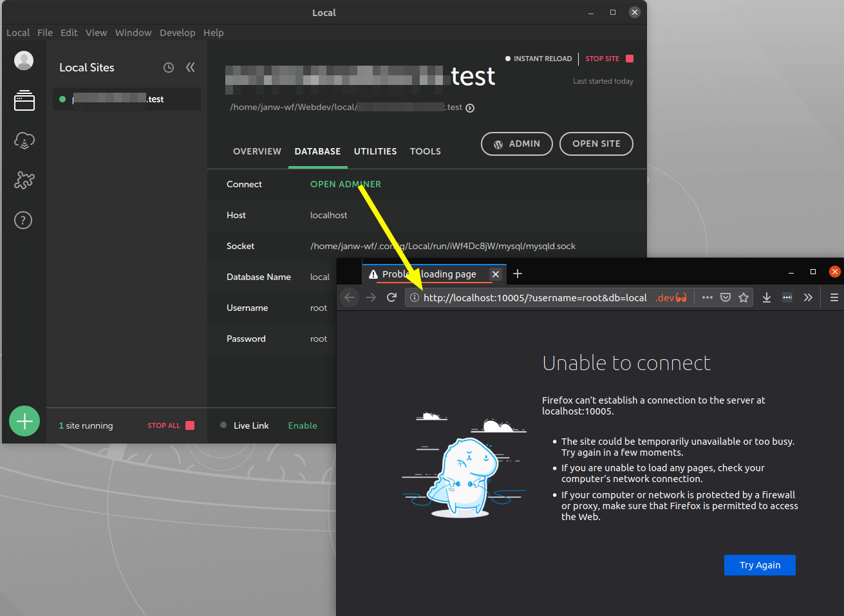This screenshot has width=844, height=616.
Task: Switch to the Utilities tab
Action: pyautogui.click(x=375, y=151)
